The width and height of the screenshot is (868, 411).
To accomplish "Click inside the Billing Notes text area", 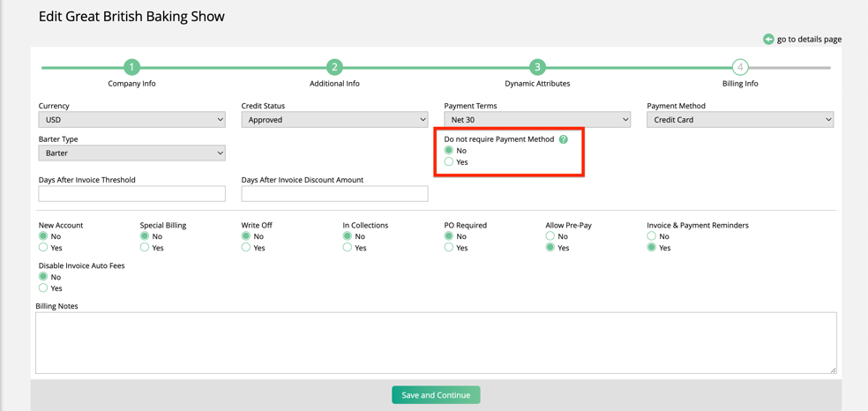I will click(437, 343).
